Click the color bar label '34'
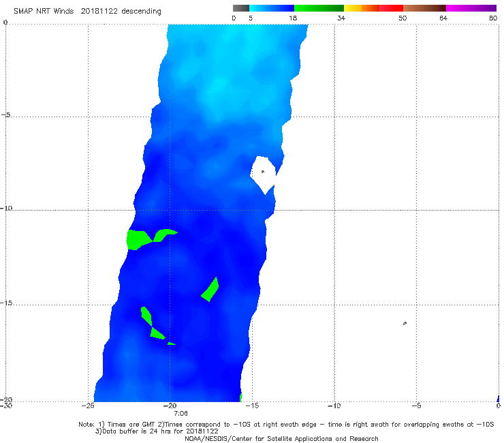Viewport: 504px width, 443px height. tap(341, 18)
